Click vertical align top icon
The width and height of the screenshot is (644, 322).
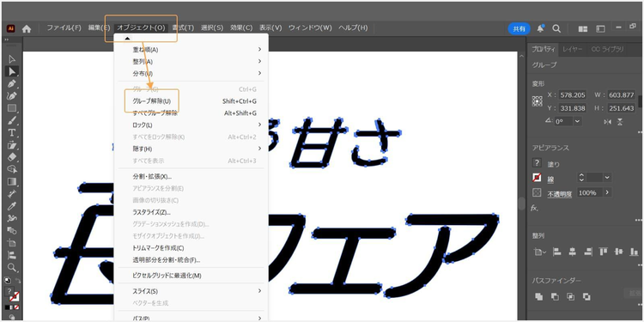coord(604,252)
